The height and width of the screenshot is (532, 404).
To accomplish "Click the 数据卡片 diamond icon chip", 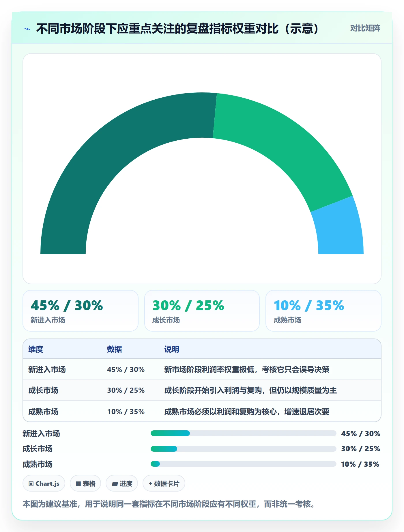I will click(x=164, y=483).
